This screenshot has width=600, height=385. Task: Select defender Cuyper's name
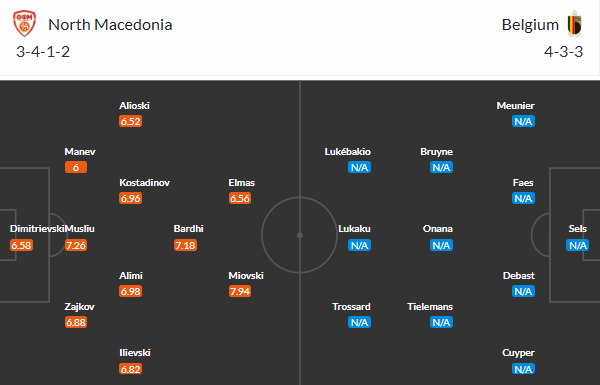pos(518,353)
